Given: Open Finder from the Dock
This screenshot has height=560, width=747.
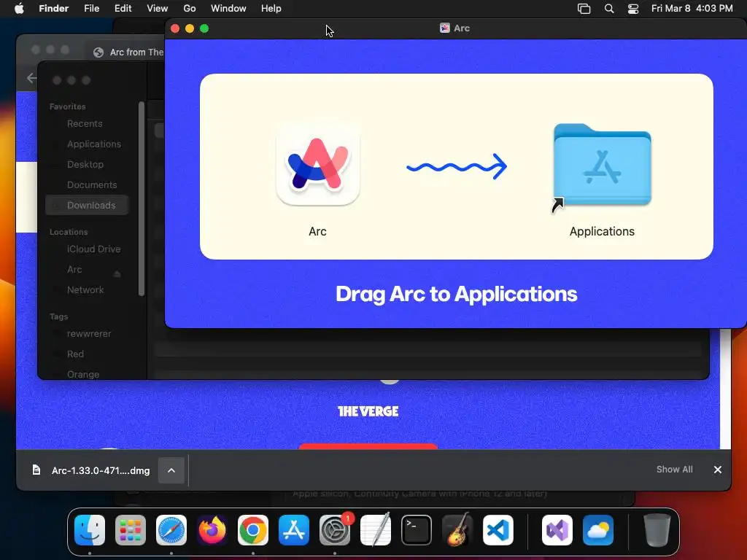Looking at the screenshot, I should 90,530.
